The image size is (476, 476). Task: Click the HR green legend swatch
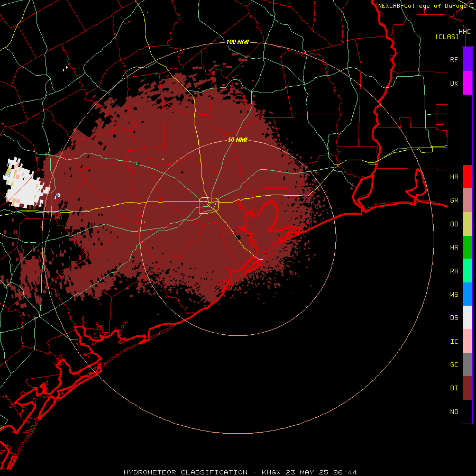point(467,248)
